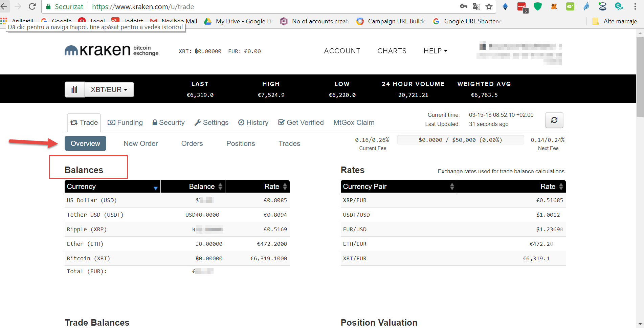The height and width of the screenshot is (328, 644).
Task: Click the blue diamond extension icon
Action: click(505, 6)
